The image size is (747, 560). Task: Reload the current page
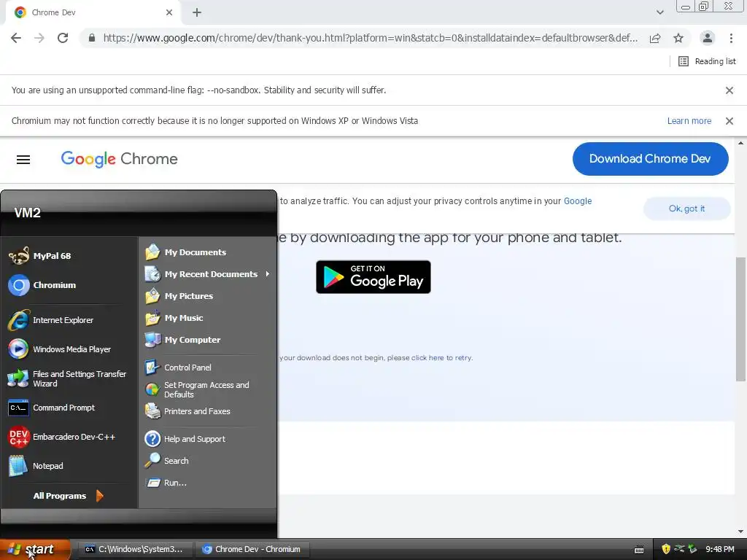click(63, 38)
